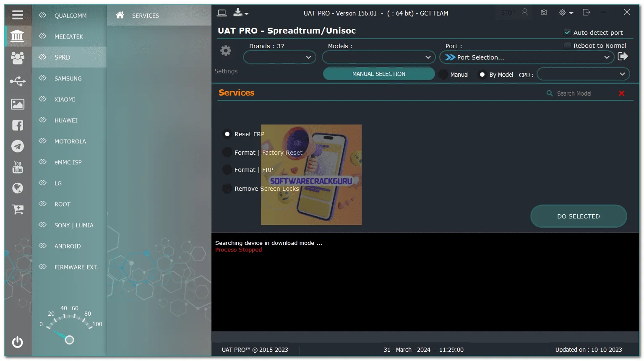Screen dimensions: 644x361
Task: Click the user account icon
Action: coord(524,12)
